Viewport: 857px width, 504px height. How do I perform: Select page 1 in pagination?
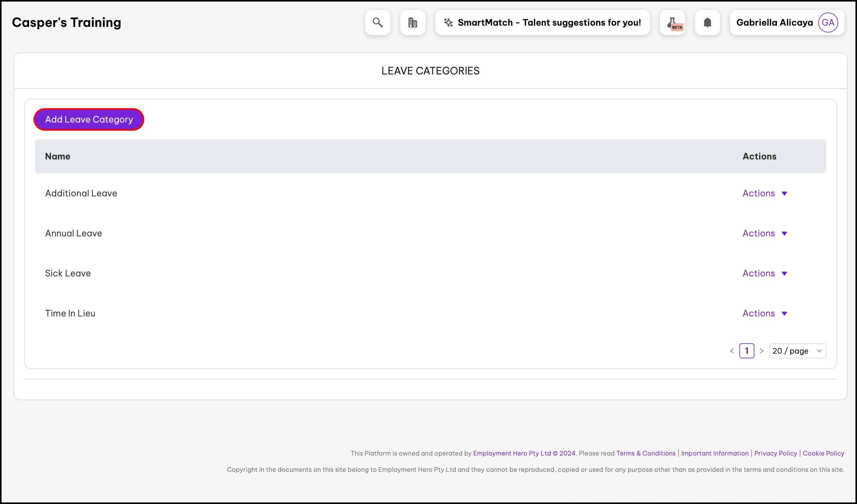click(x=747, y=351)
